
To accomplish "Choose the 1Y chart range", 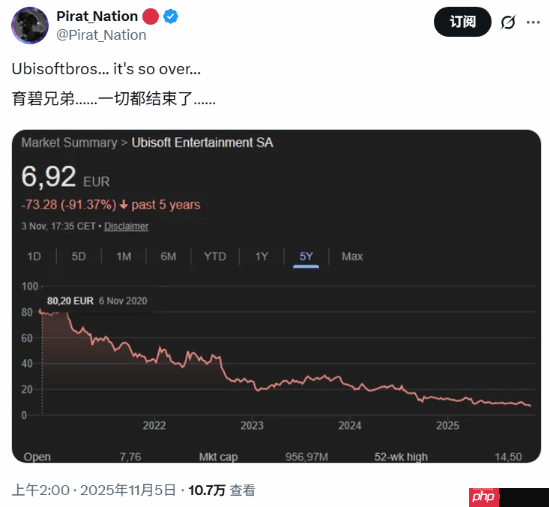I will 261,256.
